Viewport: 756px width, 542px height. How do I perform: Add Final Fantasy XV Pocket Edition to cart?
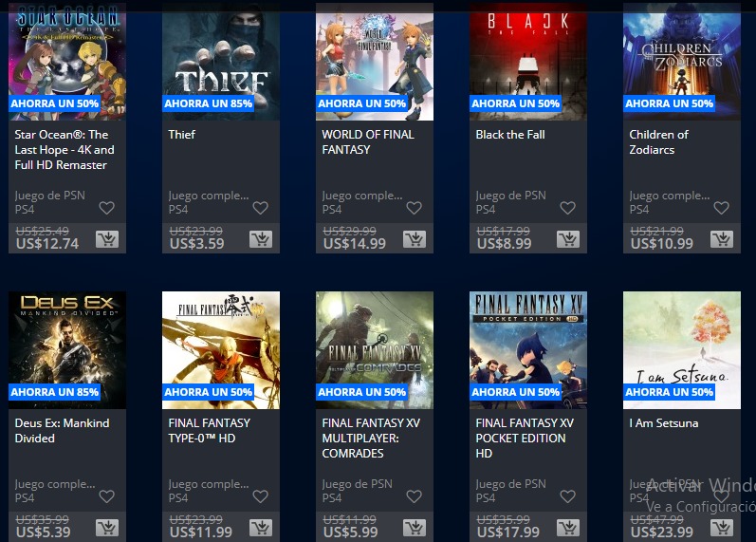(x=567, y=528)
